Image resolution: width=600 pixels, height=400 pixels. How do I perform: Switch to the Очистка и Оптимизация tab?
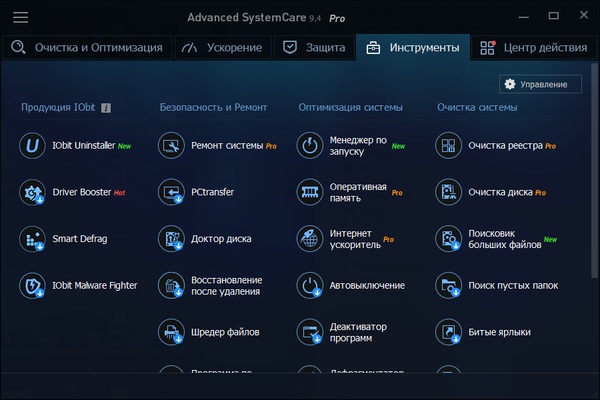point(86,48)
